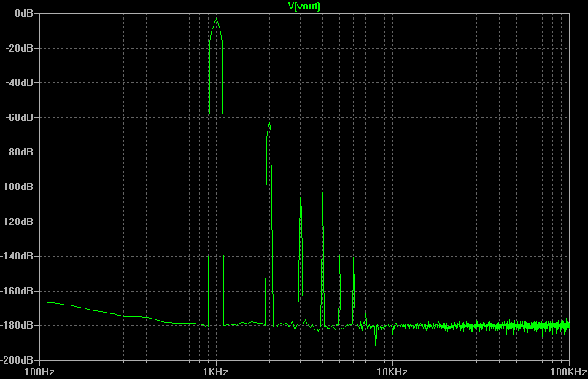Click the fundamental peak tip at 1KHz
Image resolution: width=588 pixels, height=379 pixels.
[x=216, y=19]
